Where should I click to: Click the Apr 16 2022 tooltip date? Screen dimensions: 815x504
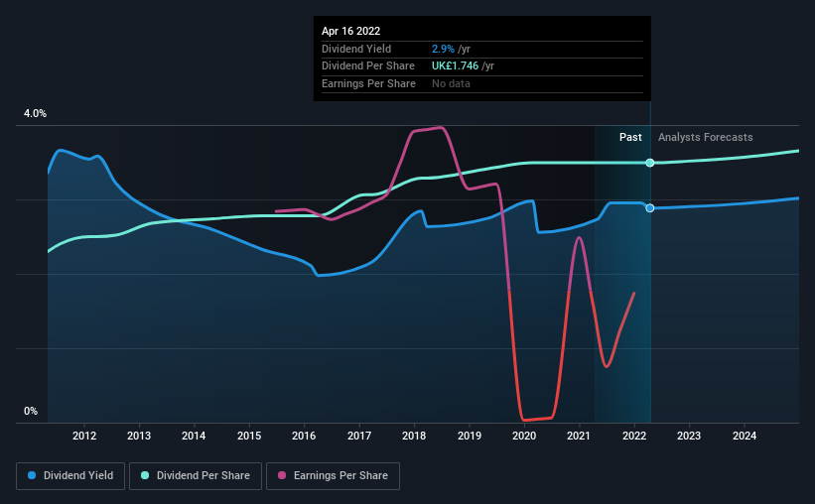coord(350,32)
